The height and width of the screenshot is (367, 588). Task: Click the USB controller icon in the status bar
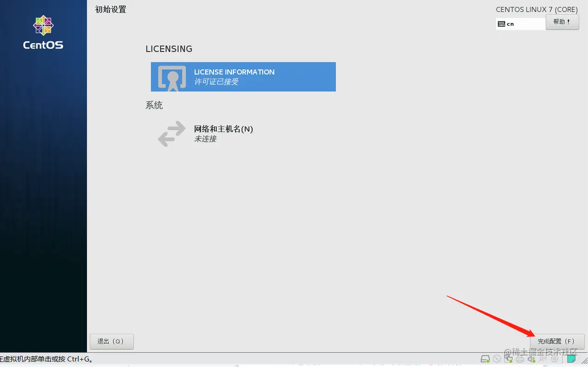[x=543, y=359]
